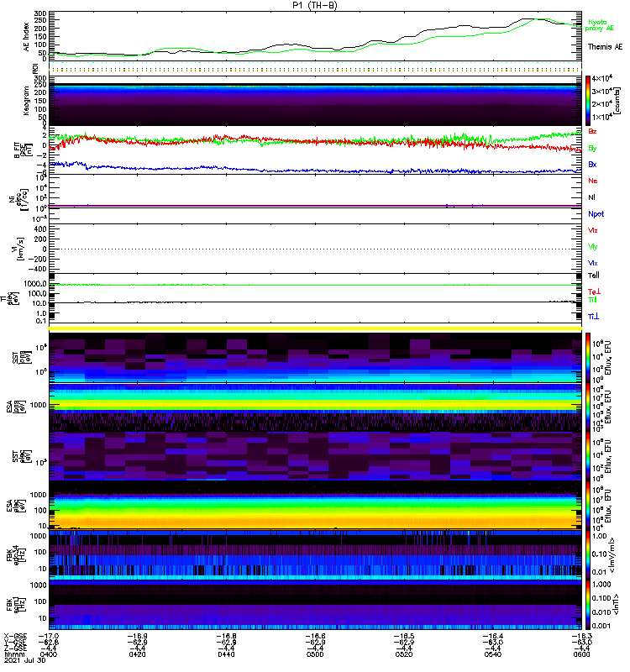Click the Keogram counts color bar
630x672 pixels.
point(588,100)
